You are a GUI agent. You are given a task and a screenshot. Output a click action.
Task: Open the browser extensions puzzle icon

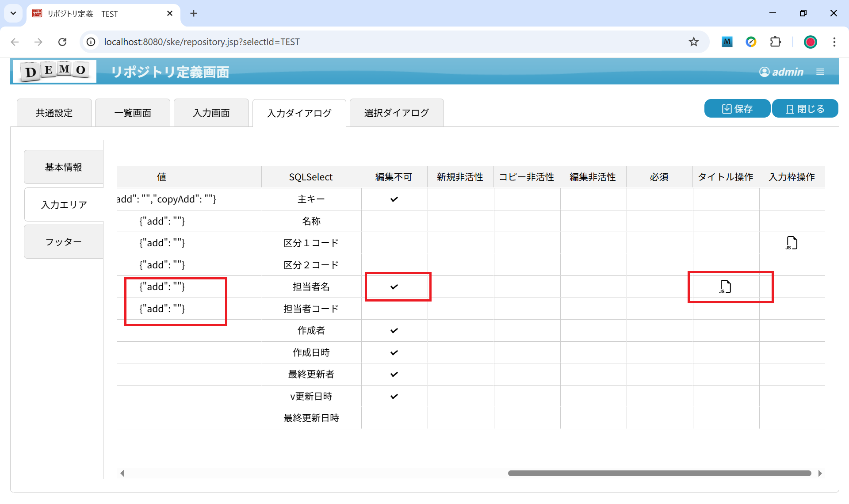pyautogui.click(x=775, y=42)
